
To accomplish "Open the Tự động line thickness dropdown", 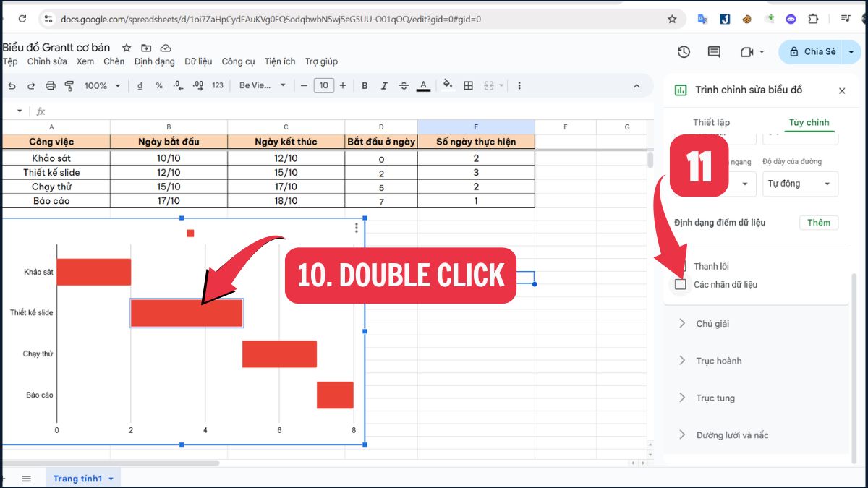I will tap(799, 184).
